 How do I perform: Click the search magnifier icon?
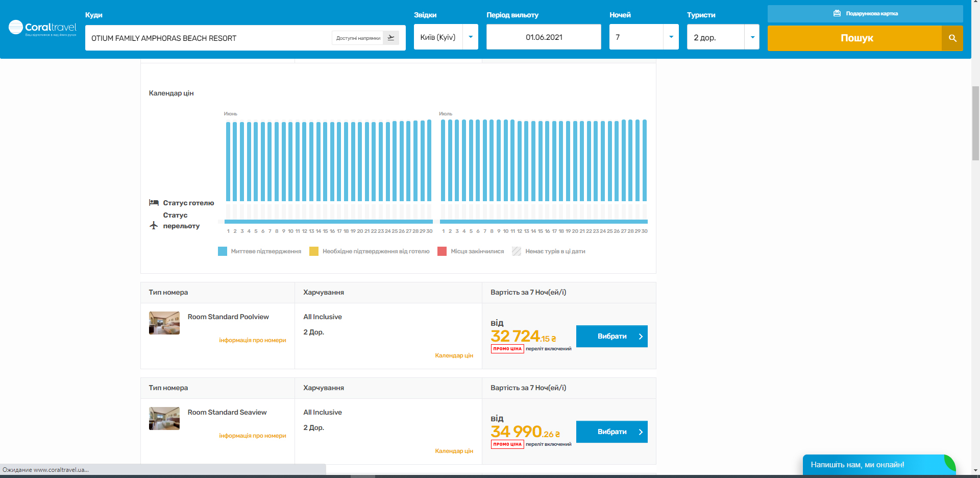point(952,38)
